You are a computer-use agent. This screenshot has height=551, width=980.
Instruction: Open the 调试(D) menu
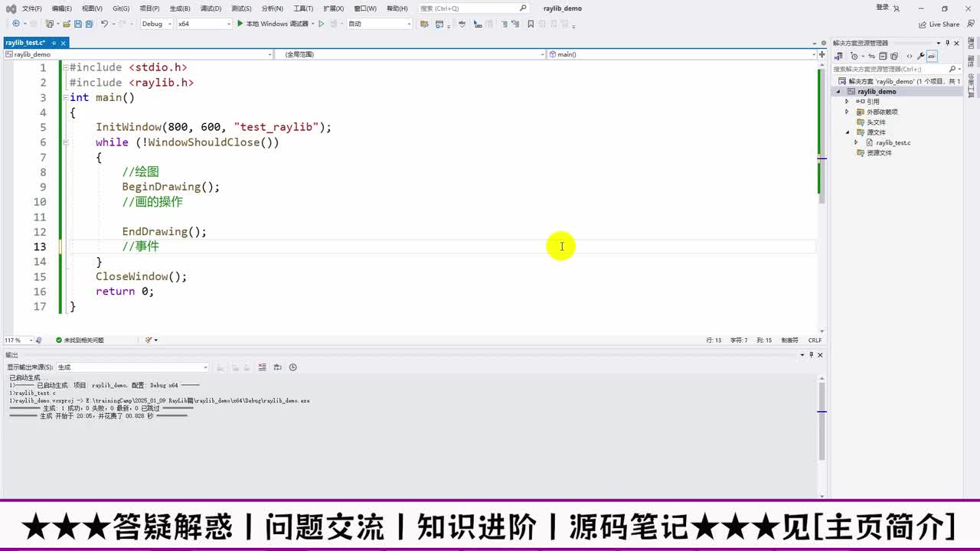tap(211, 8)
